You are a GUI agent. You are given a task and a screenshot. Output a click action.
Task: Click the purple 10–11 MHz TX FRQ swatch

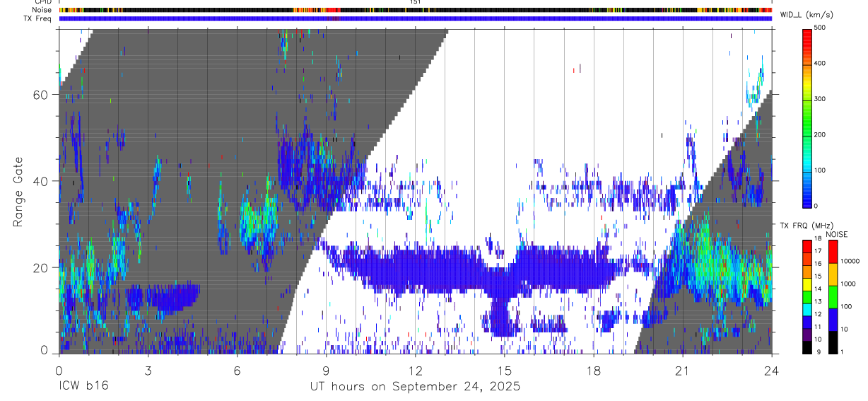808,333
